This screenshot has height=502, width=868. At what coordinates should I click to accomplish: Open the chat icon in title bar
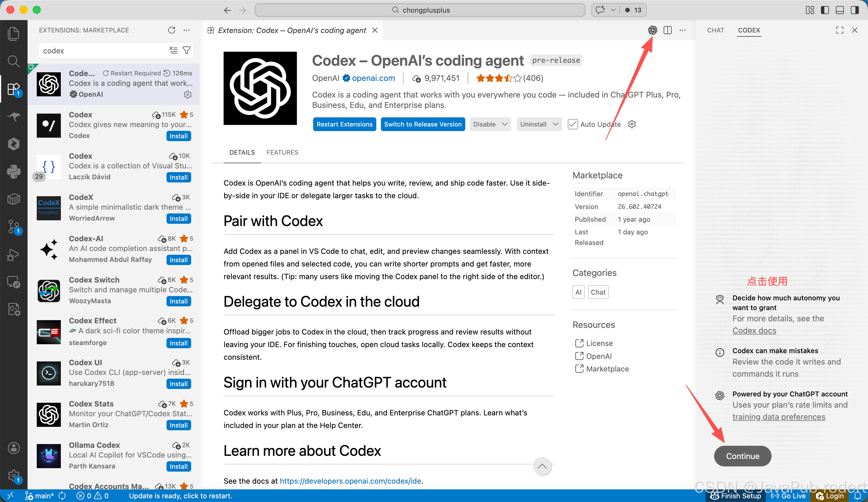pos(600,10)
